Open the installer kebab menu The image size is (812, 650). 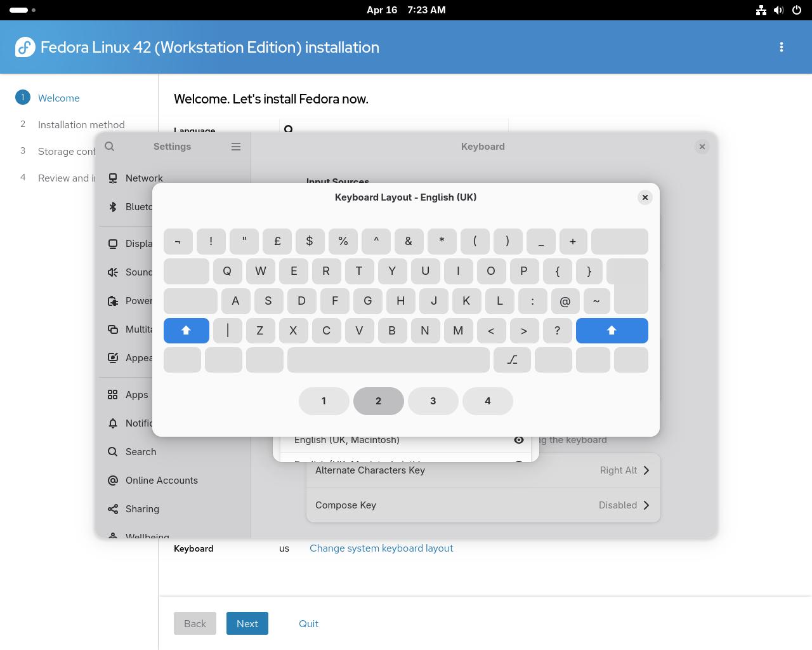pyautogui.click(x=782, y=47)
